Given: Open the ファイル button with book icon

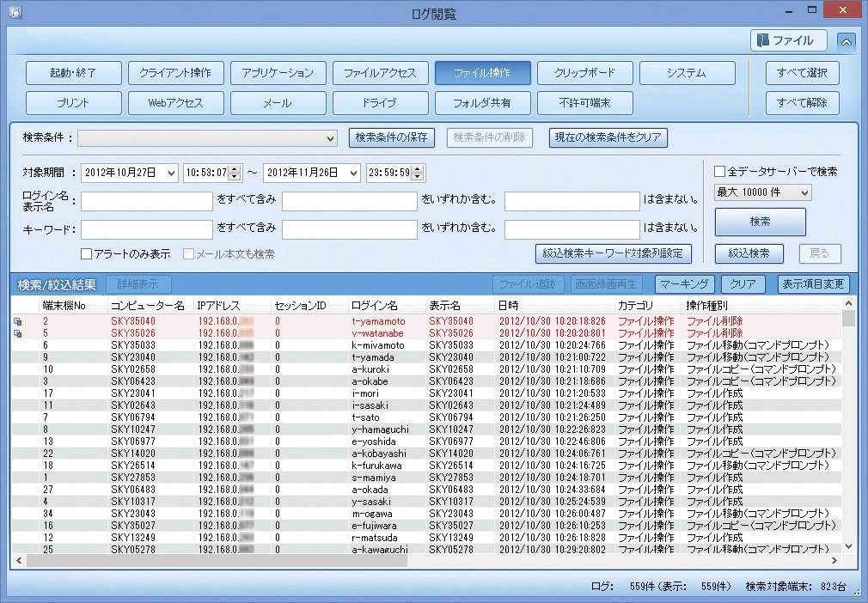Looking at the screenshot, I should click(788, 40).
